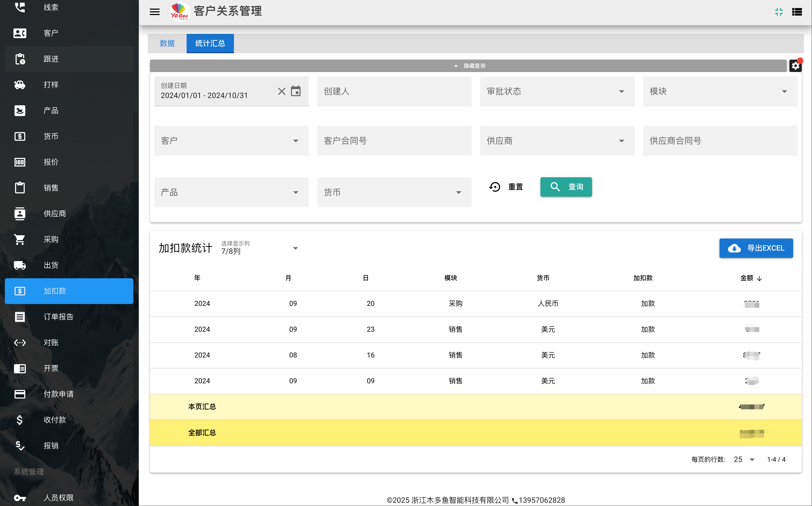The height and width of the screenshot is (506, 812).
Task: Toggle fullscreen exit icon in header
Action: (779, 12)
